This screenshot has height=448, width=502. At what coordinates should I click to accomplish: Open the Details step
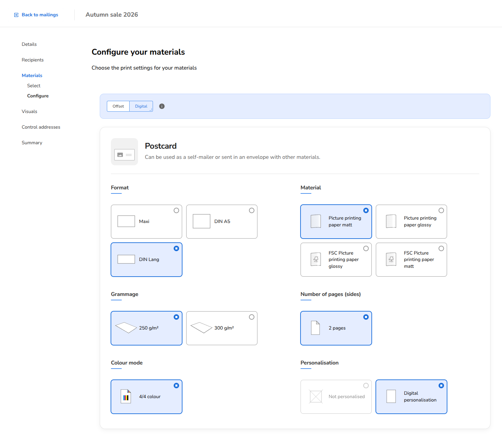29,44
